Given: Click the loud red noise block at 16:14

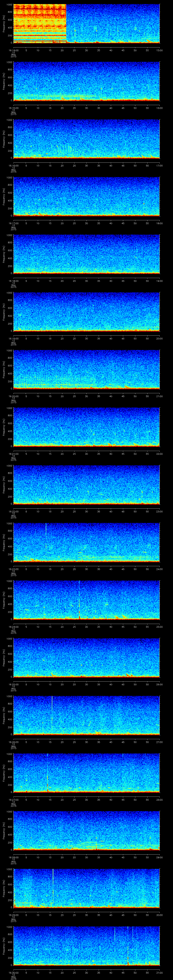Looking at the screenshot, I should pyautogui.click(x=40, y=23).
